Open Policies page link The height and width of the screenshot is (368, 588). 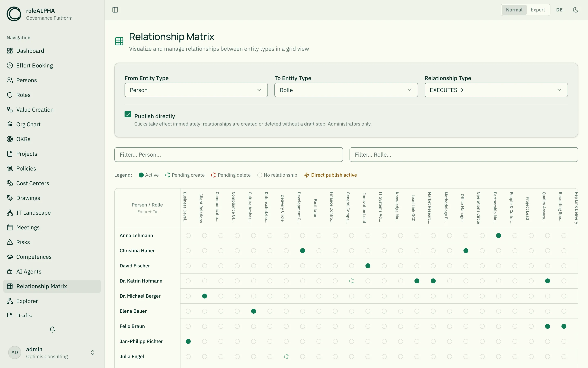[52, 168]
